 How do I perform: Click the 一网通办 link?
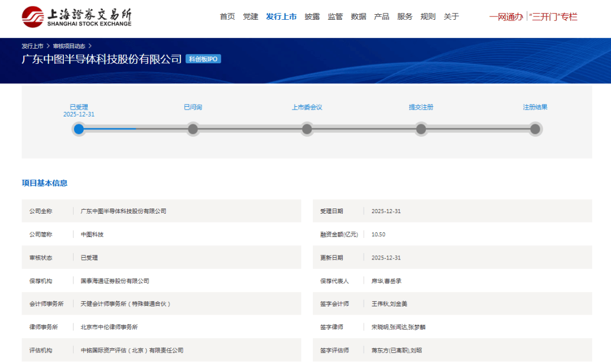point(506,17)
